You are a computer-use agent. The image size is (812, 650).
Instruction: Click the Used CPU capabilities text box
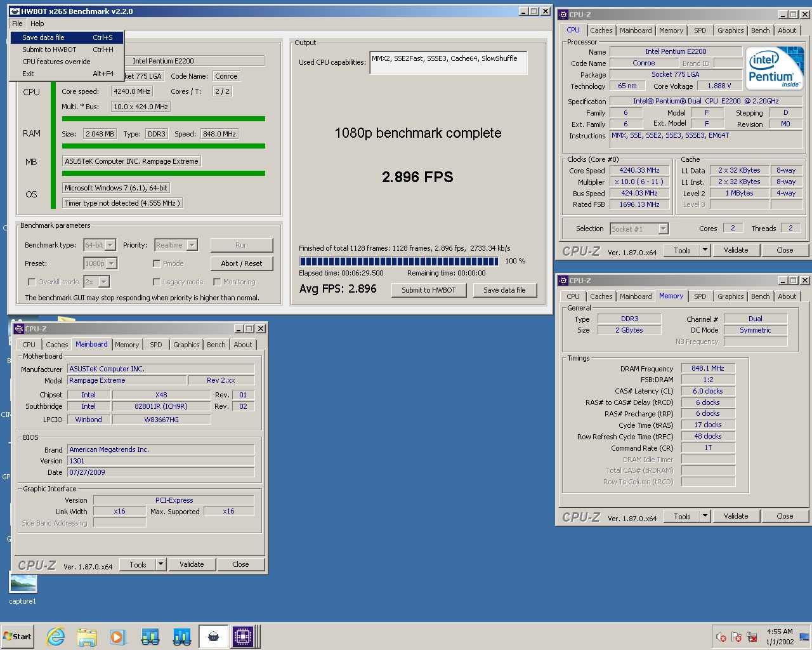click(x=449, y=63)
